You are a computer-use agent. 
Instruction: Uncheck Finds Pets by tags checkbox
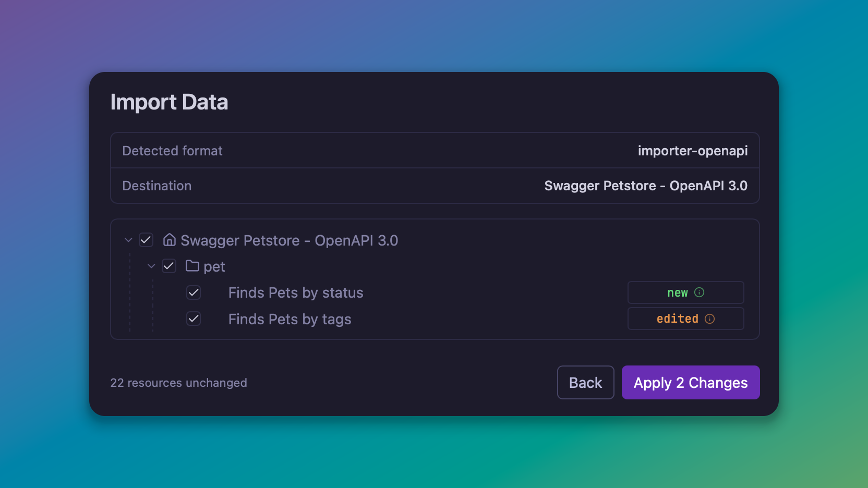click(194, 319)
